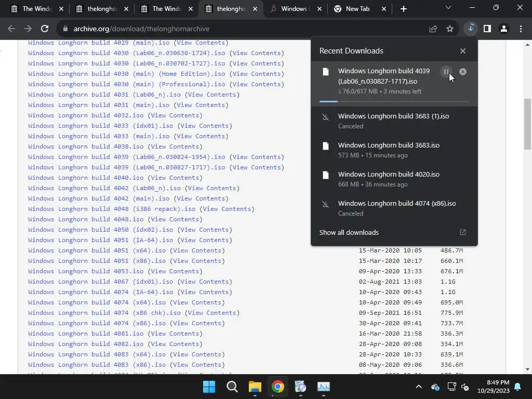Viewport: 532px width, 399px height.
Task: Open build 4039 (Lab06_n.030827-1717).iso page link
Action: click(x=127, y=167)
